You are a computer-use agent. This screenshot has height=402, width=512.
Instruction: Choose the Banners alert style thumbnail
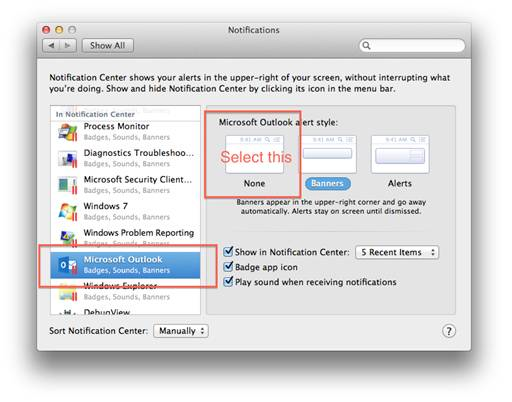click(x=327, y=154)
